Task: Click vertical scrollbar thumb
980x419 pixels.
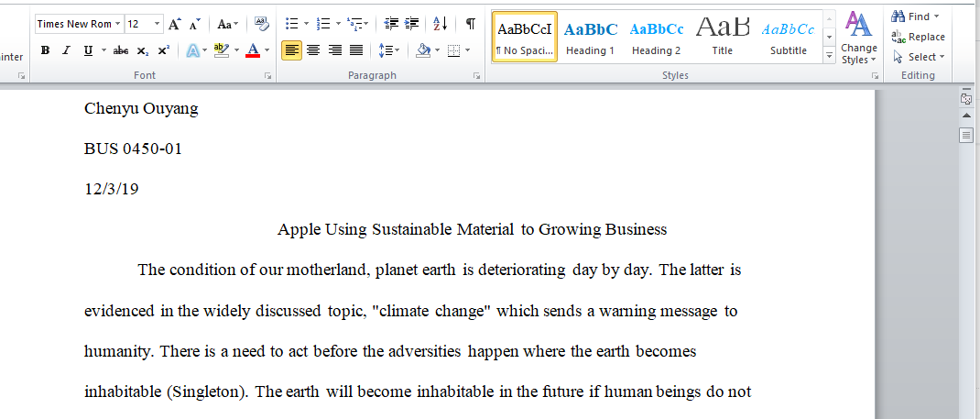Action: pyautogui.click(x=965, y=135)
